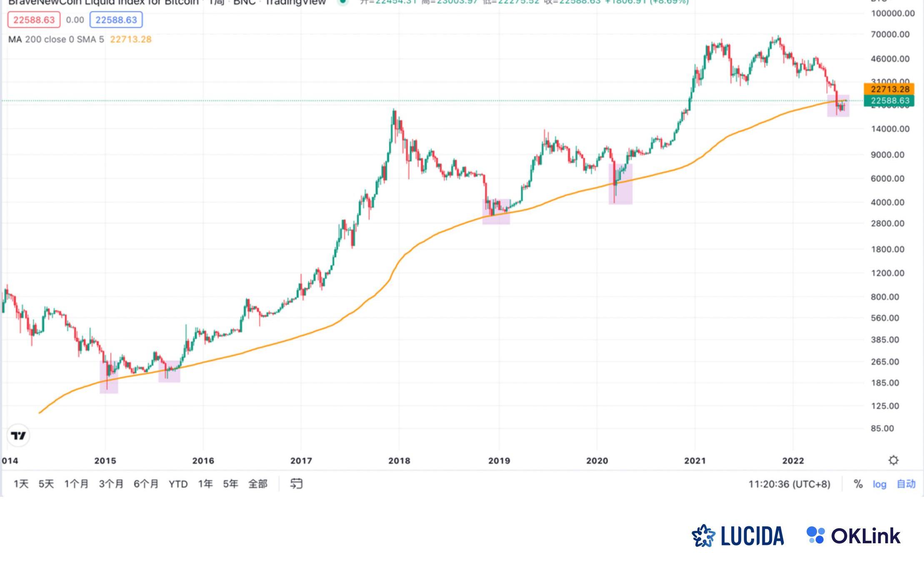This screenshot has width=924, height=562.
Task: Open MA 200 indicator legend settings
Action: 56,39
